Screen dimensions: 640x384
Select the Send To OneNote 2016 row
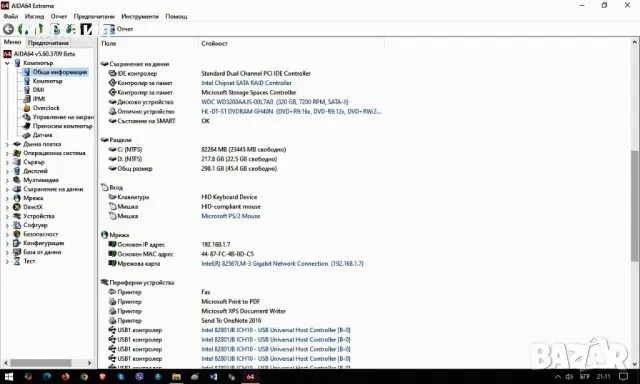coord(231,321)
